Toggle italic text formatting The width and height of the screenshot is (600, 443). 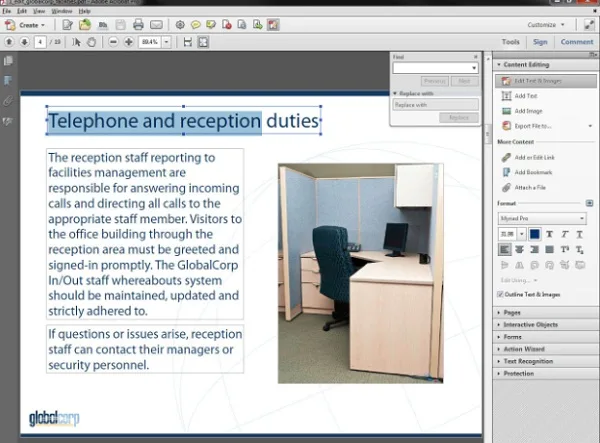click(564, 234)
